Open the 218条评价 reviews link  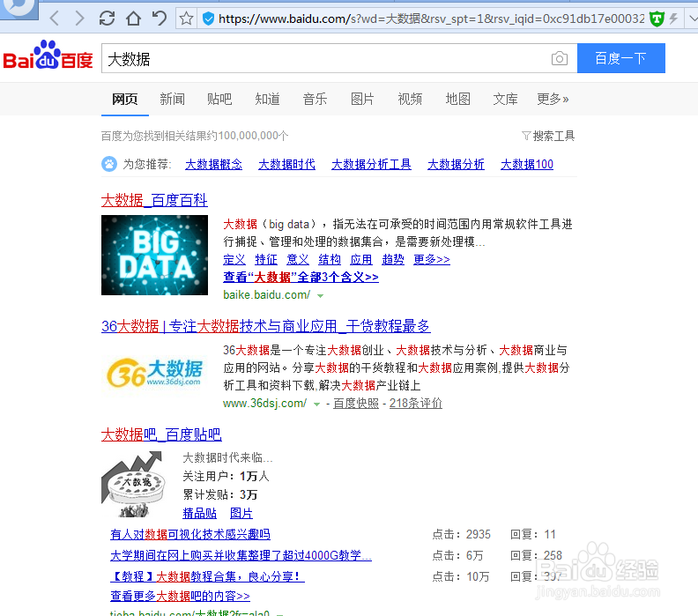click(416, 404)
